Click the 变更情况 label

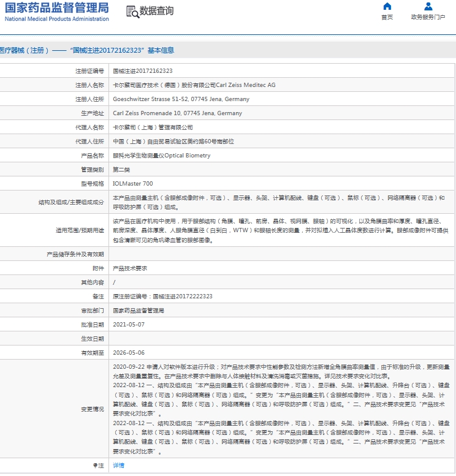[93, 409]
